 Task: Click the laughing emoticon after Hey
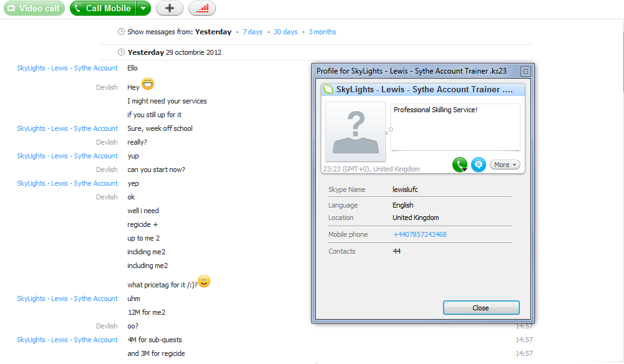click(148, 84)
